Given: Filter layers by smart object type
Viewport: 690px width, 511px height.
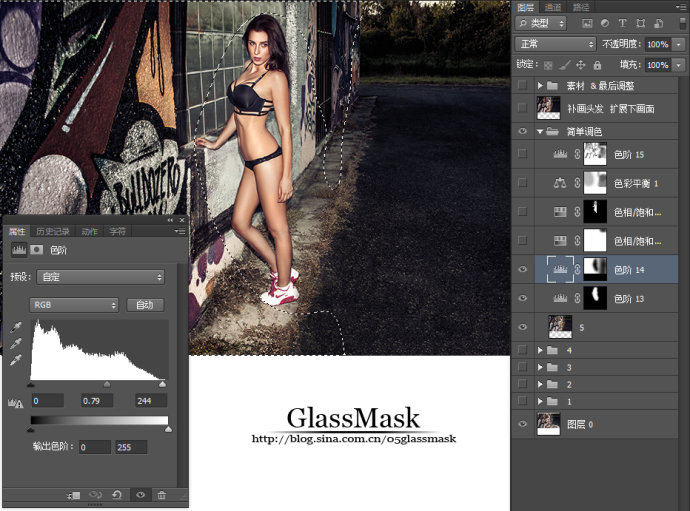Looking at the screenshot, I should [658, 23].
